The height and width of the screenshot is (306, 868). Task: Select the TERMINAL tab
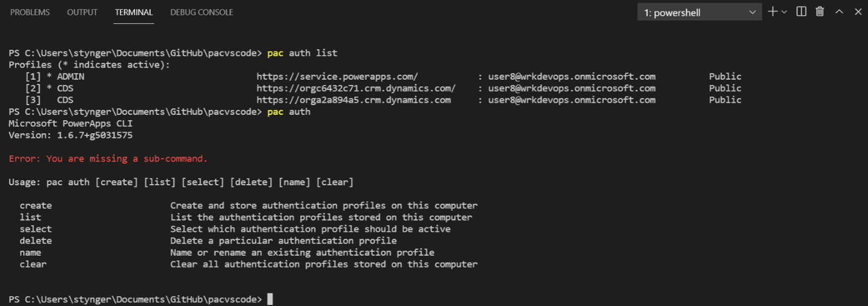pos(133,12)
